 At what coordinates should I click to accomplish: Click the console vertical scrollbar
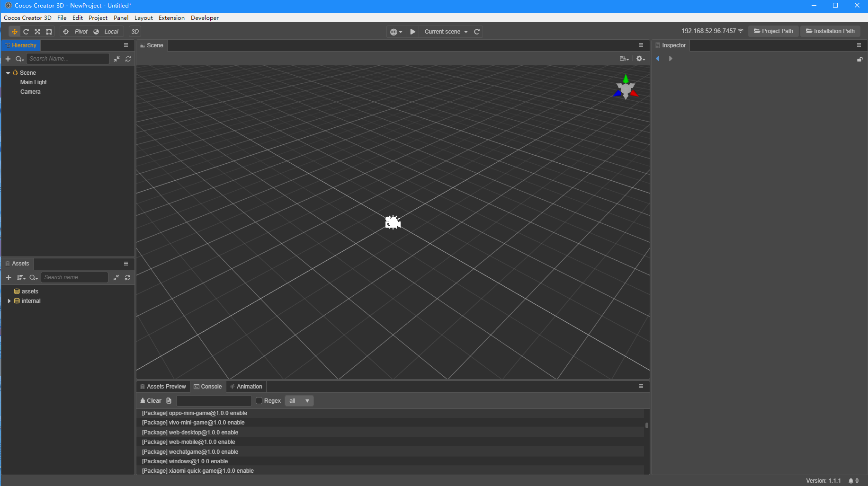[x=647, y=425]
